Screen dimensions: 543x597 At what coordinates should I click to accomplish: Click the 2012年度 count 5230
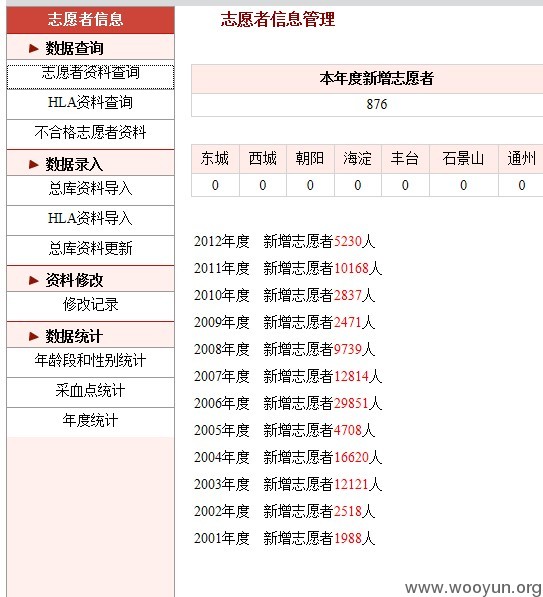click(348, 241)
